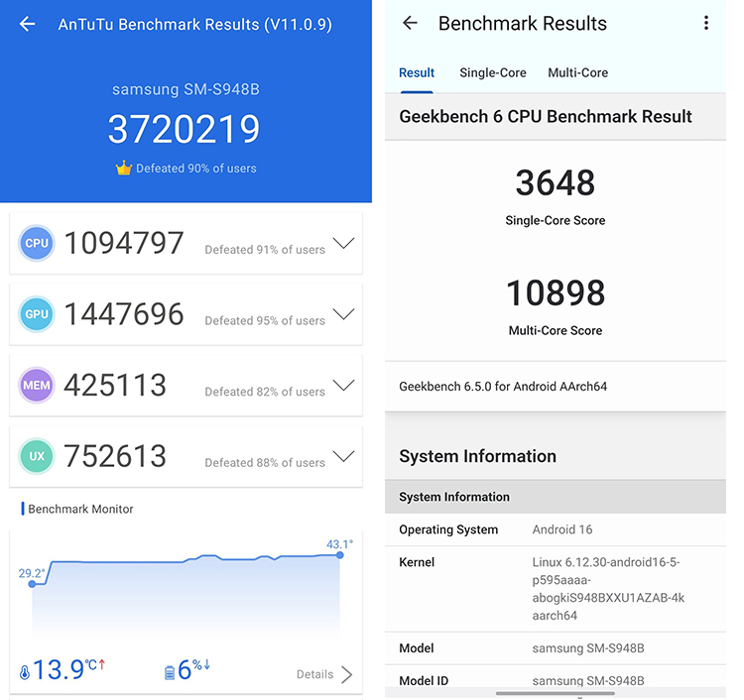The width and height of the screenshot is (744, 700).
Task: Tap the thermometer temperature icon
Action: [25, 673]
